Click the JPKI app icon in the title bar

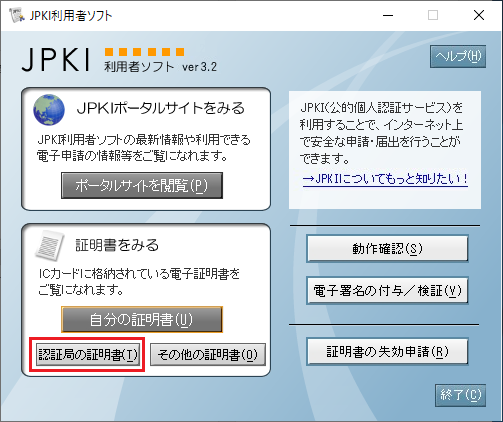17,15
